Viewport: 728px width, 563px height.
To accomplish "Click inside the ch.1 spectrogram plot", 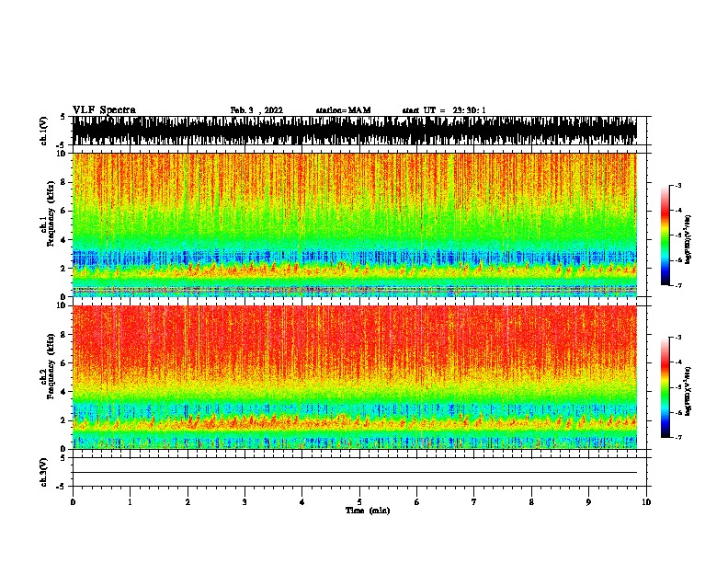I will click(x=355, y=224).
